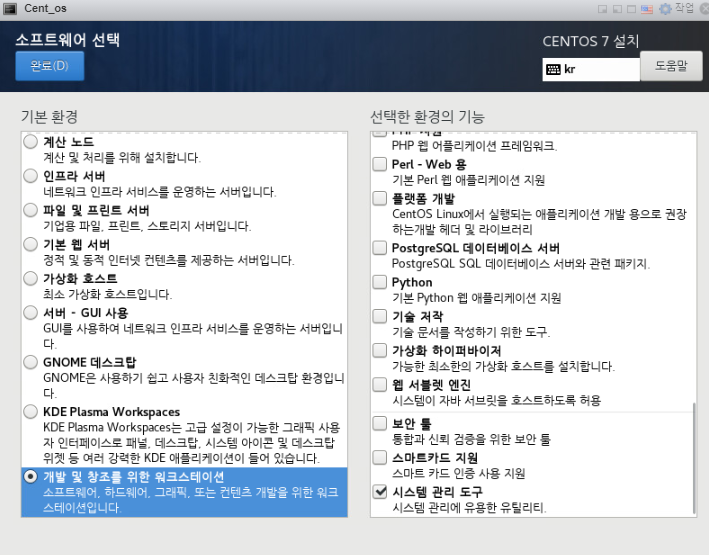The height and width of the screenshot is (555, 709).
Task: Click '최소 가상화 호스트입니다.' description
Action: [108, 294]
